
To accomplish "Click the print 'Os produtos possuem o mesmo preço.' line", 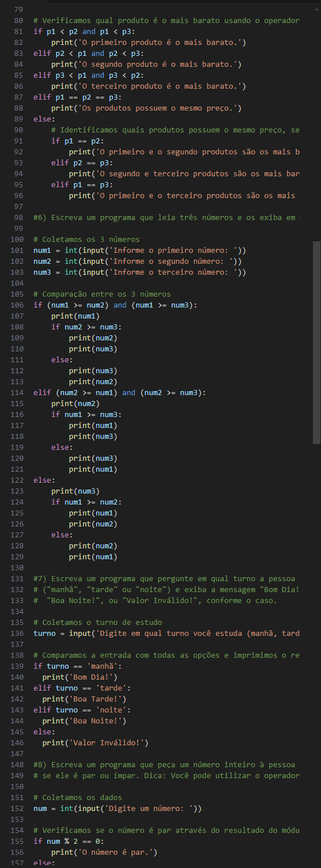I will 146,108.
